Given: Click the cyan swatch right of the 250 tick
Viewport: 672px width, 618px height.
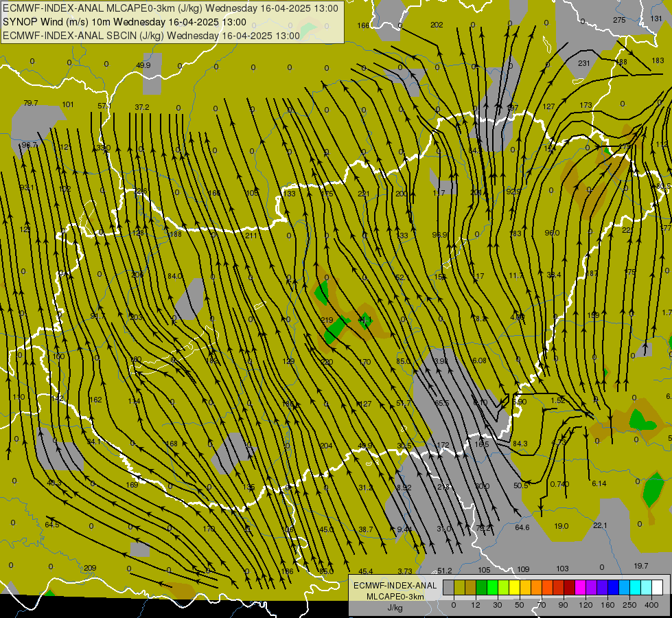Looking at the screenshot, I should [x=636, y=587].
